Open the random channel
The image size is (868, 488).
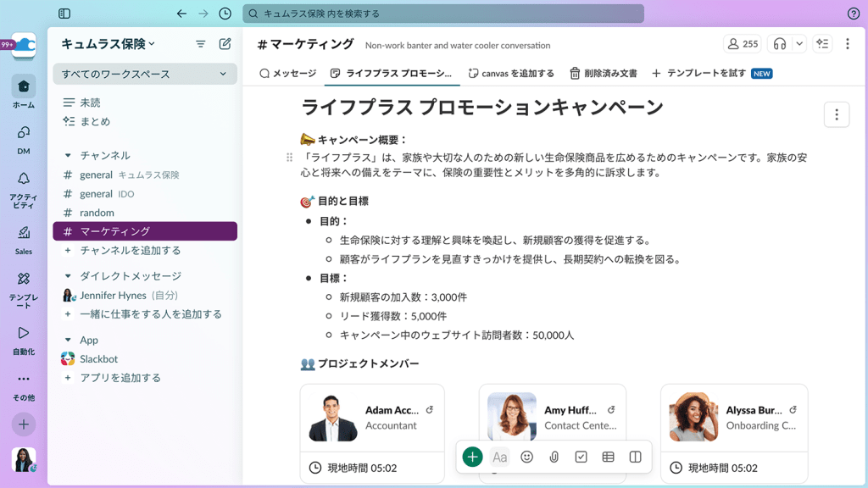97,213
